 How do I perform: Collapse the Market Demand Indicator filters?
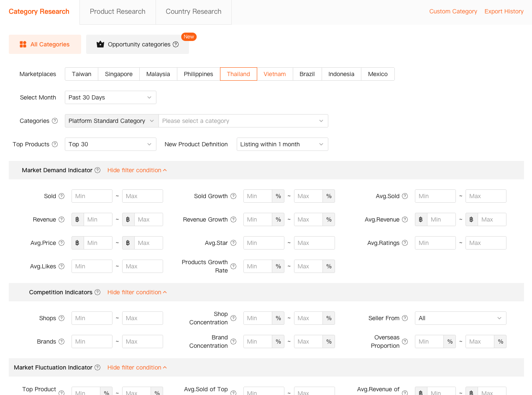[137, 170]
